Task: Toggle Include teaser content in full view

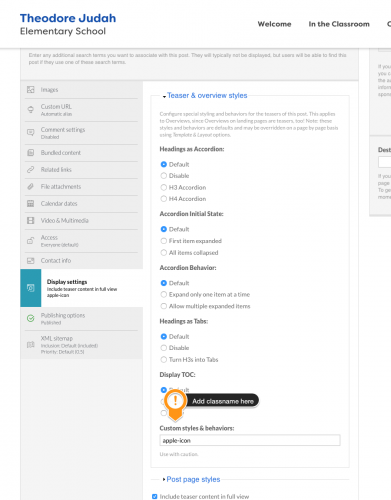Action: click(x=155, y=496)
